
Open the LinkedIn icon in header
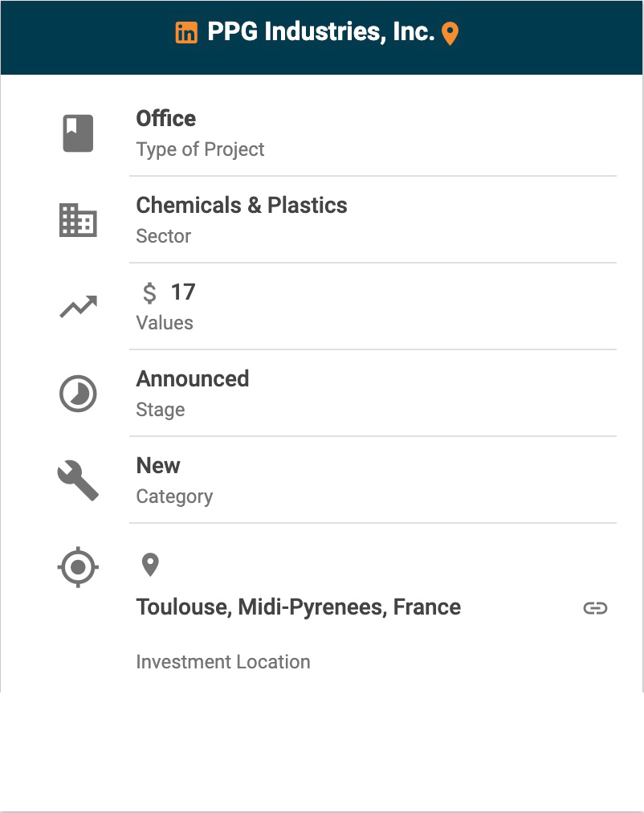point(186,33)
